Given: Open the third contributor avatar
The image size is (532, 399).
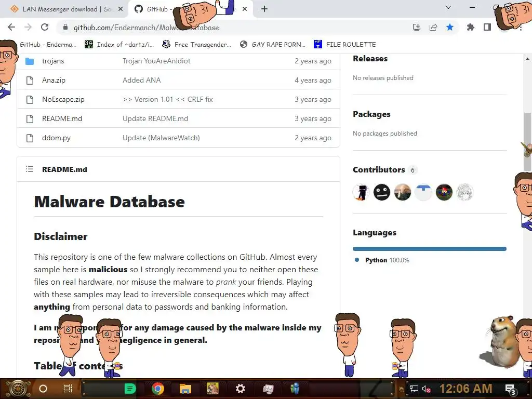Looking at the screenshot, I should point(403,192).
